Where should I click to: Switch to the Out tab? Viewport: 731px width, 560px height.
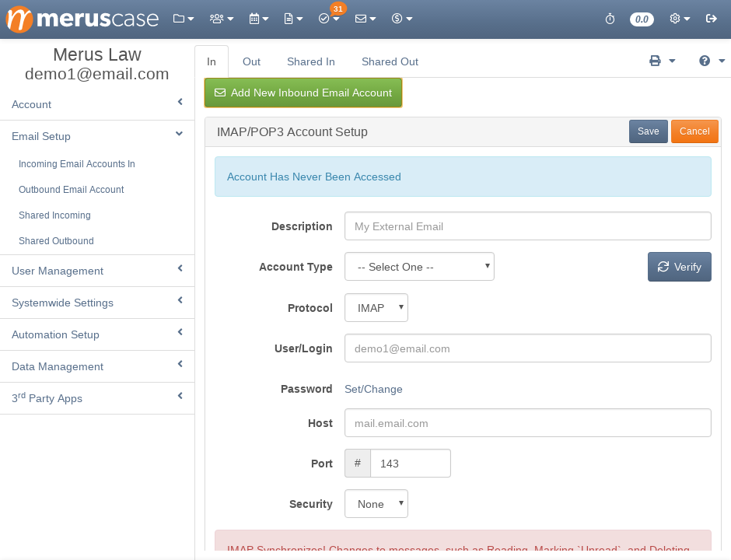click(x=251, y=61)
